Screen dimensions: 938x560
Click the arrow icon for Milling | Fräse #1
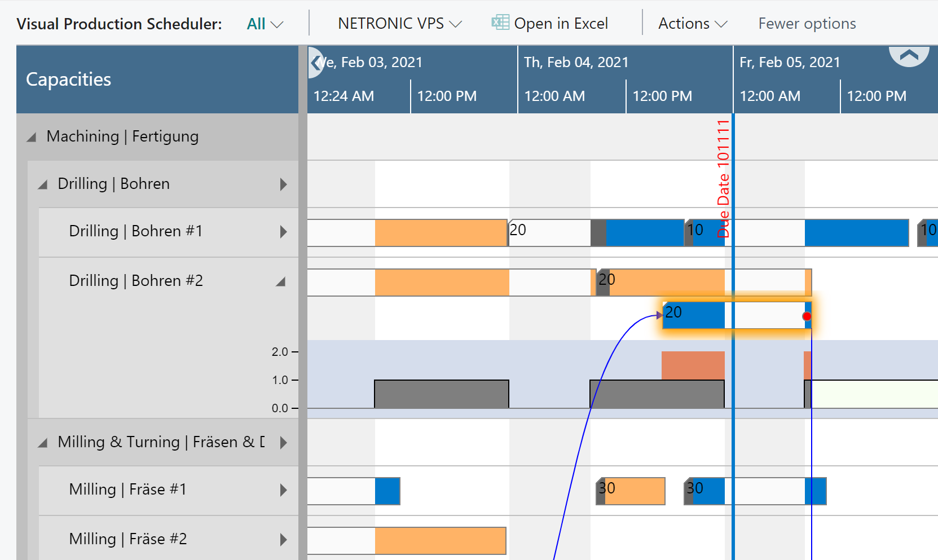(x=284, y=490)
